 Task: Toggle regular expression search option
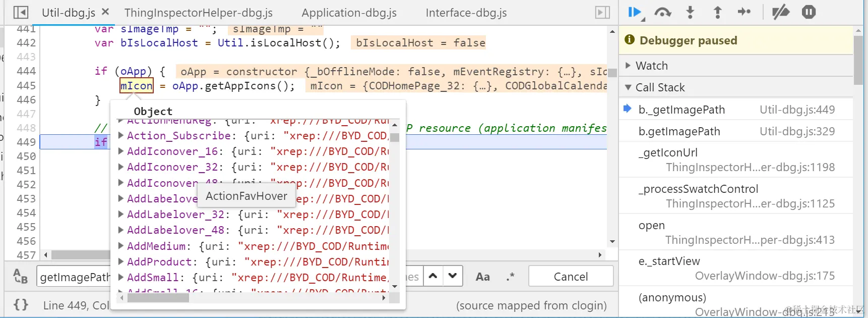tap(510, 277)
